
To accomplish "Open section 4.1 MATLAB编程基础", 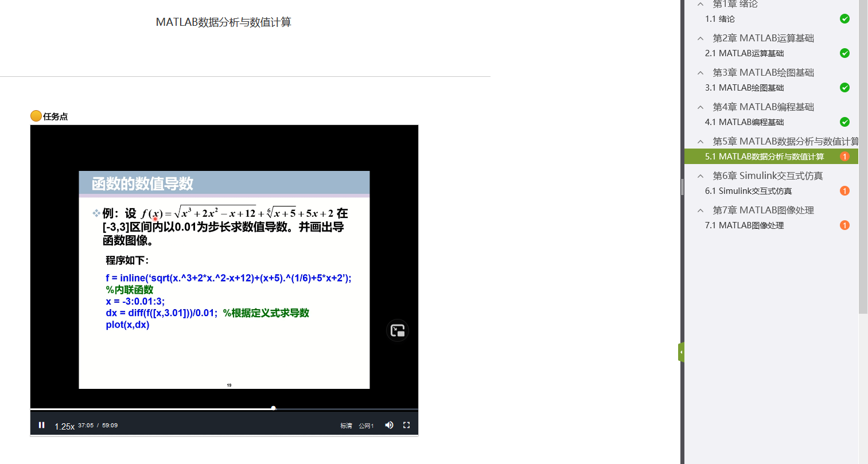I will pyautogui.click(x=744, y=122).
